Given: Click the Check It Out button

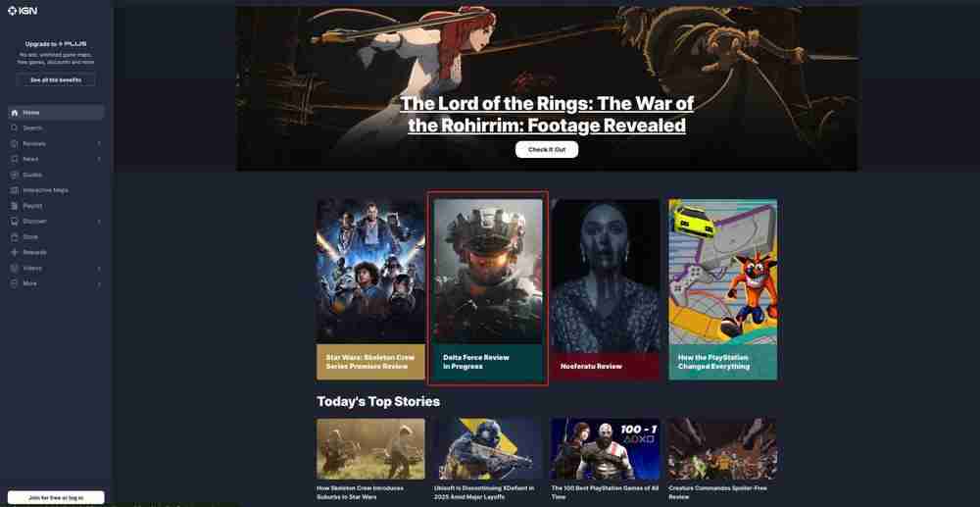Looking at the screenshot, I should pos(547,149).
